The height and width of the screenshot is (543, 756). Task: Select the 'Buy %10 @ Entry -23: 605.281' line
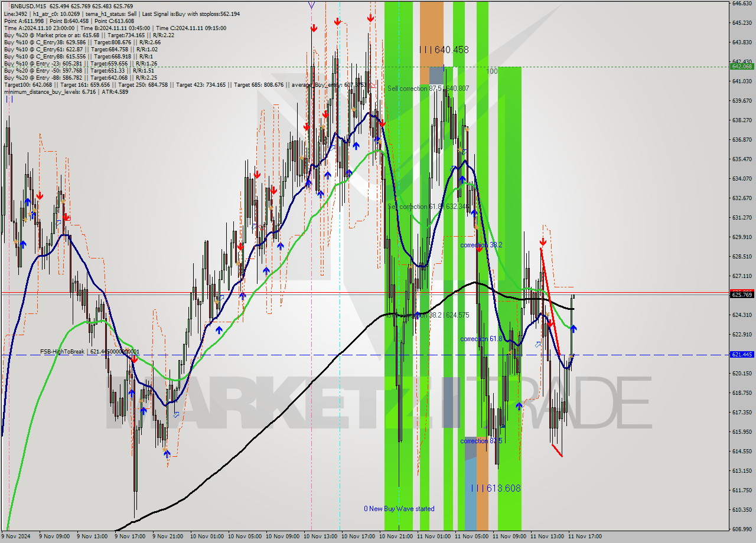80,63
